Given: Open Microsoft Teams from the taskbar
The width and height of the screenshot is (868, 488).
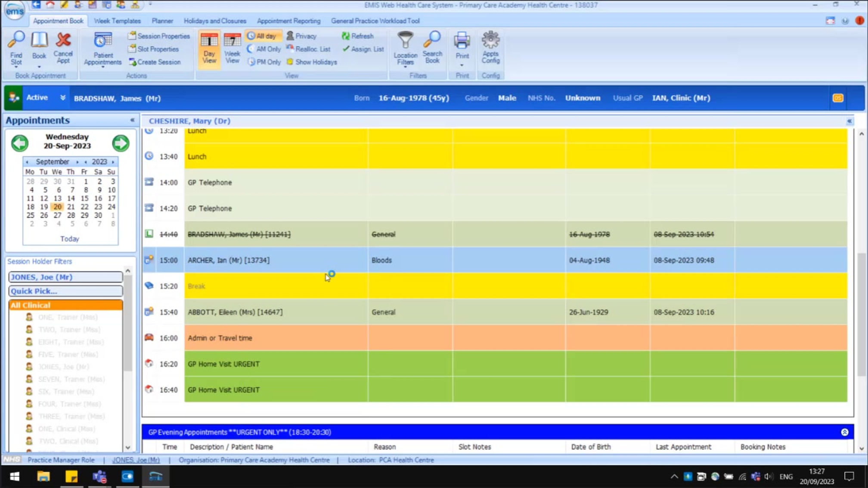Looking at the screenshot, I should click(x=99, y=476).
